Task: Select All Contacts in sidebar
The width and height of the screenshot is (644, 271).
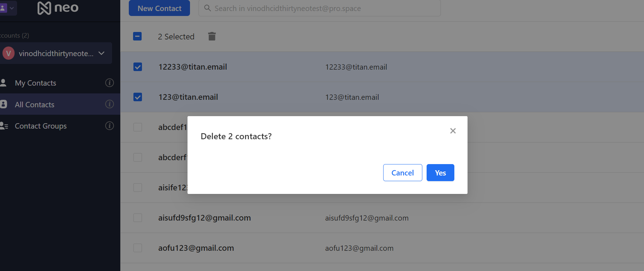Action: pos(35,104)
